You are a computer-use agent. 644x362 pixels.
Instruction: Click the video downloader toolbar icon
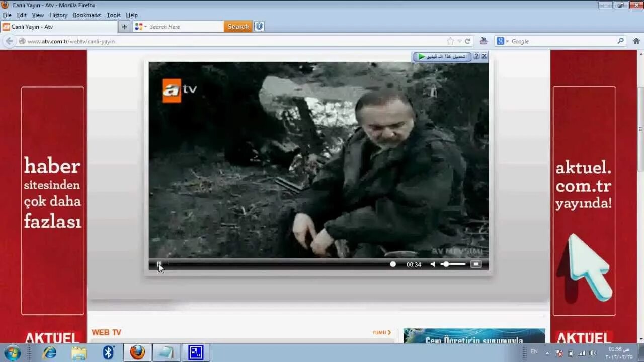484,41
